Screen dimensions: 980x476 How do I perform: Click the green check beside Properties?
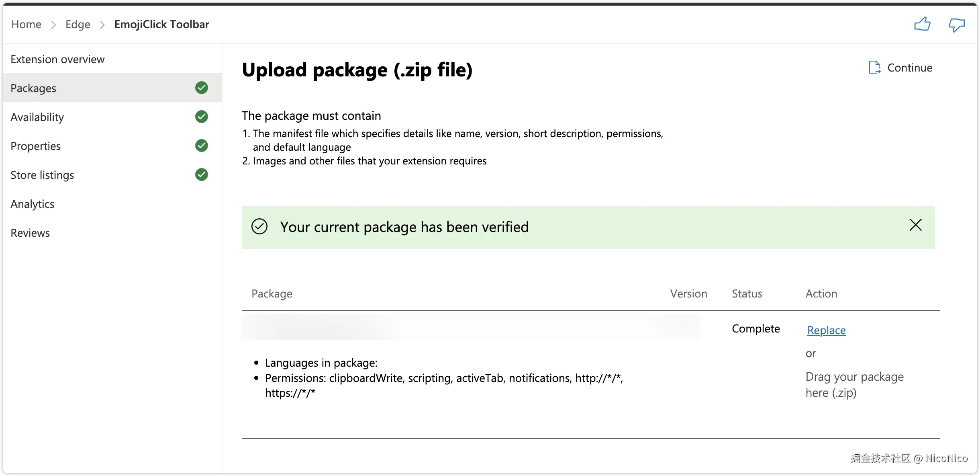coord(202,146)
